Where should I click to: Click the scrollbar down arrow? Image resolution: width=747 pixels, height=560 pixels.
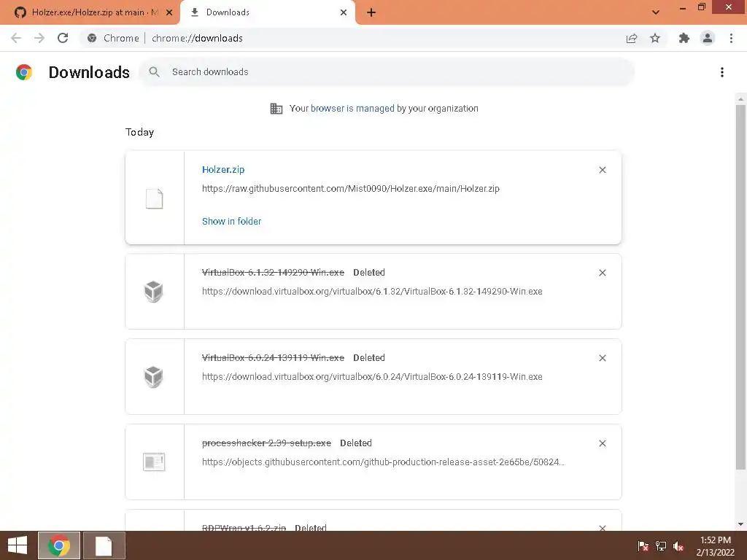click(740, 524)
